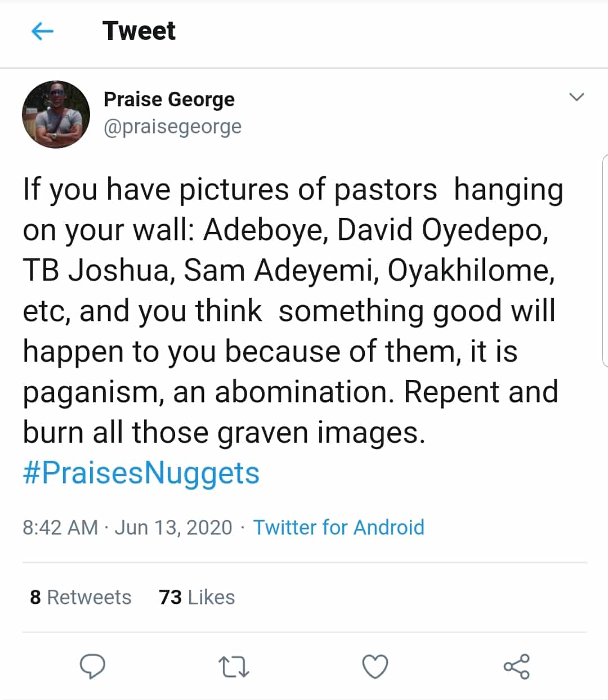View the 73 Likes list
The image size is (608, 700).
click(x=196, y=597)
